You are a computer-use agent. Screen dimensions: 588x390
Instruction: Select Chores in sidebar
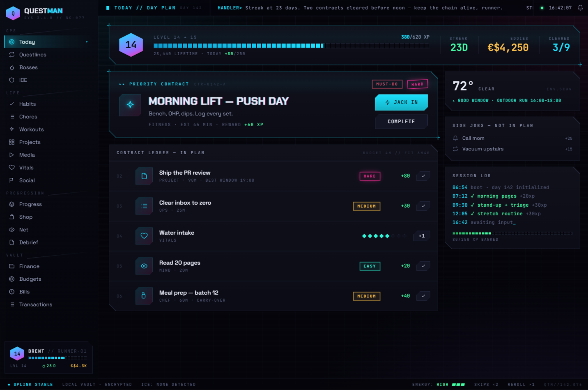49,117
